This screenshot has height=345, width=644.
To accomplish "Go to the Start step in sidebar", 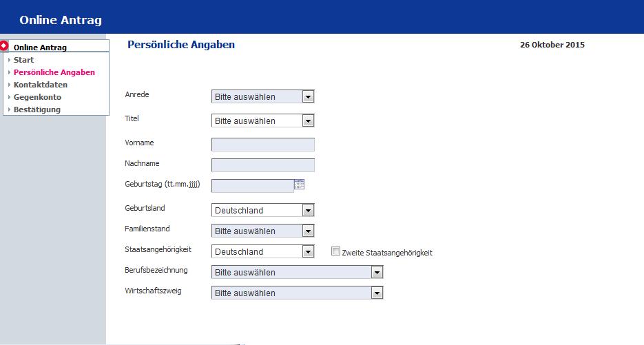I will tap(23, 60).
